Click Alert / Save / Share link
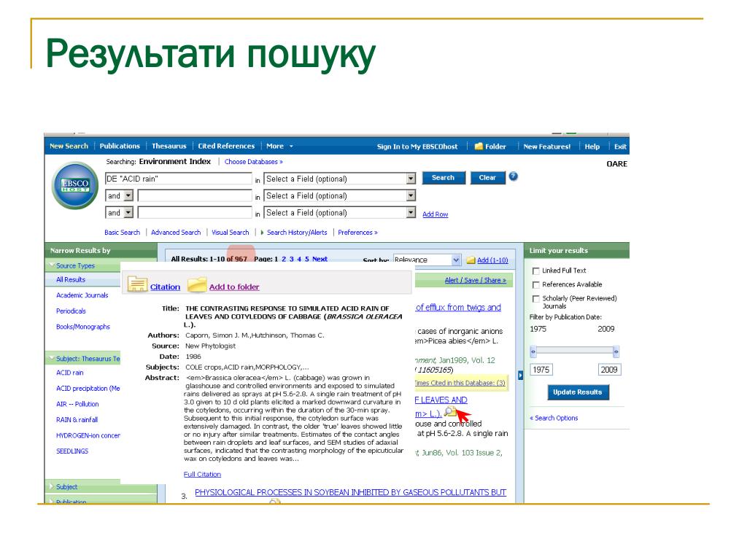This screenshot has height=560, width=747. [475, 280]
